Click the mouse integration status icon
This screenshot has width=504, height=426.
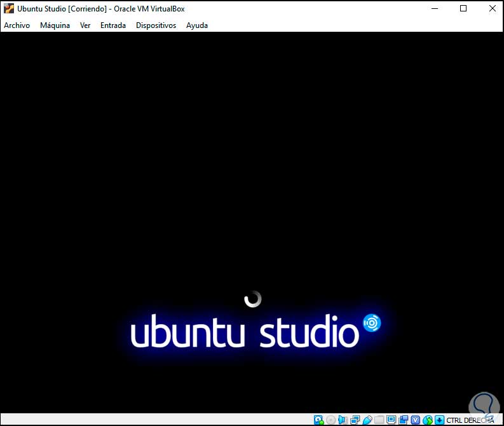point(428,420)
